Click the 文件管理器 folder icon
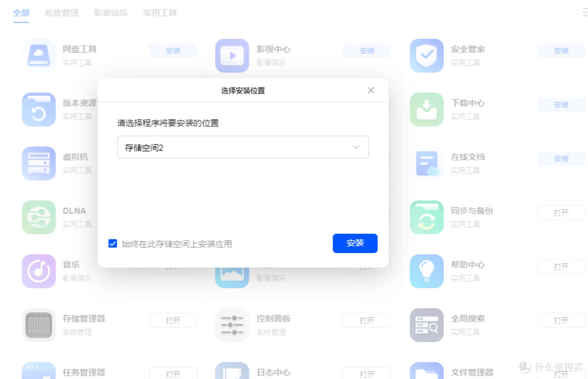The width and height of the screenshot is (588, 379). coord(427,371)
